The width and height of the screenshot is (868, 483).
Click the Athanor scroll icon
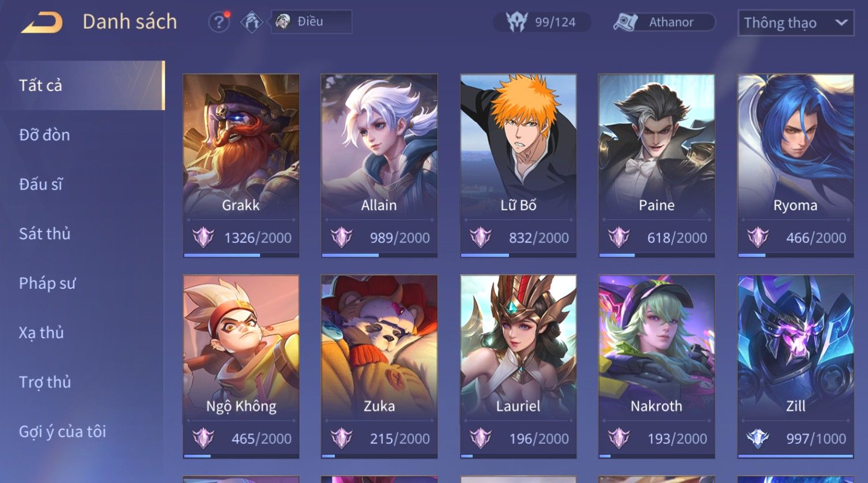tap(625, 22)
